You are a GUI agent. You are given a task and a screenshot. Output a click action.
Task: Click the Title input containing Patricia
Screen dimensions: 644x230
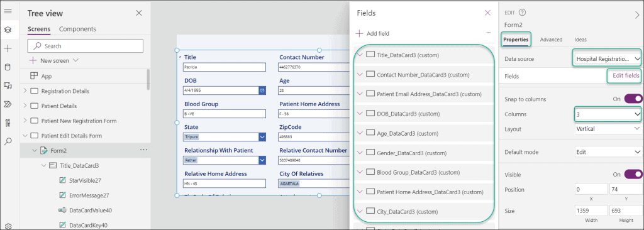225,67
